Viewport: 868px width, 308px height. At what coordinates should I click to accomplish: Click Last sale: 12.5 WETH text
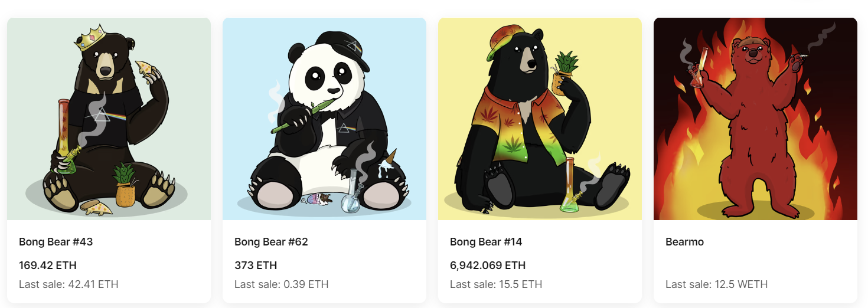click(717, 284)
